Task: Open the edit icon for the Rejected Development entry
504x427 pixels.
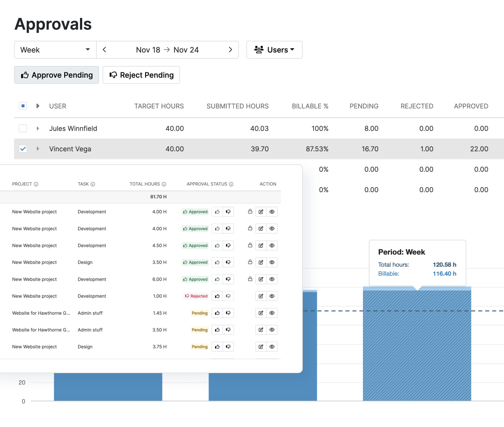Action: click(x=261, y=296)
